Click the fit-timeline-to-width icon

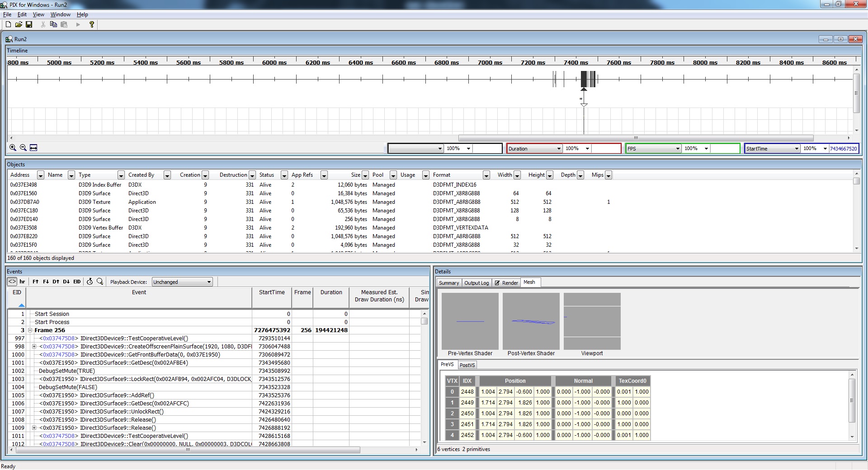pyautogui.click(x=33, y=148)
